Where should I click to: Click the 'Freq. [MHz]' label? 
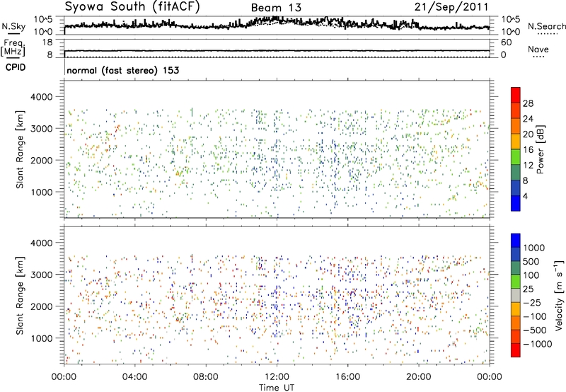(x=13, y=47)
